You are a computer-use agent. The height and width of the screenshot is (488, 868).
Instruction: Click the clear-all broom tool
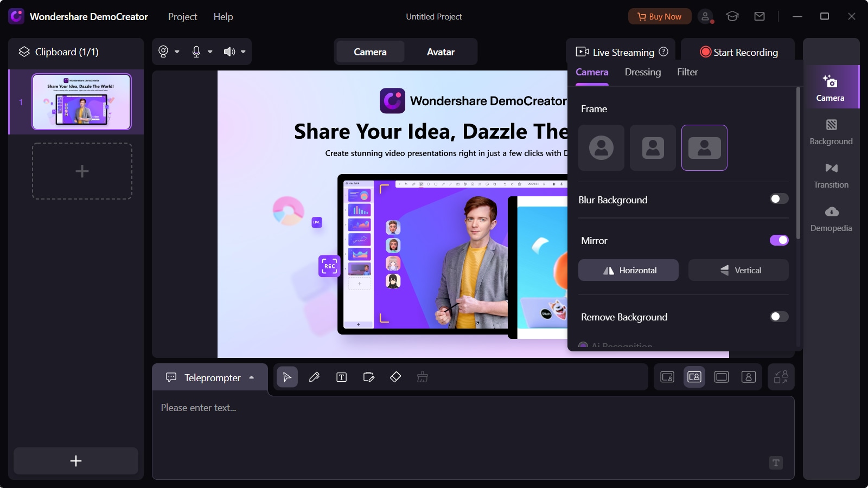(423, 377)
